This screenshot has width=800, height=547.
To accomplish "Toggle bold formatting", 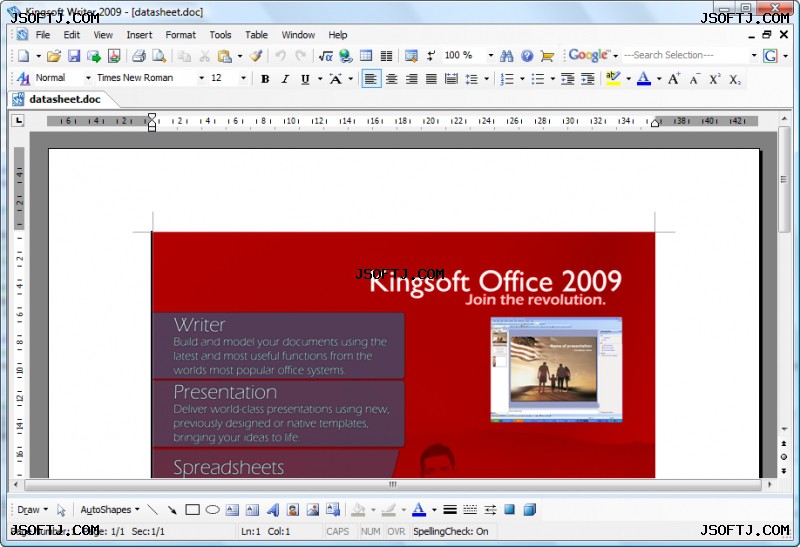I will coord(265,79).
